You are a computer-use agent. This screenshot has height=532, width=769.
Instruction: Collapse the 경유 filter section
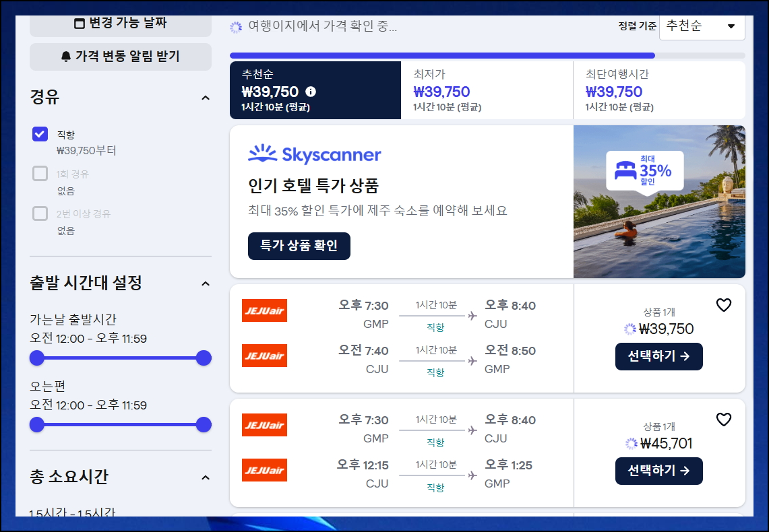point(206,98)
